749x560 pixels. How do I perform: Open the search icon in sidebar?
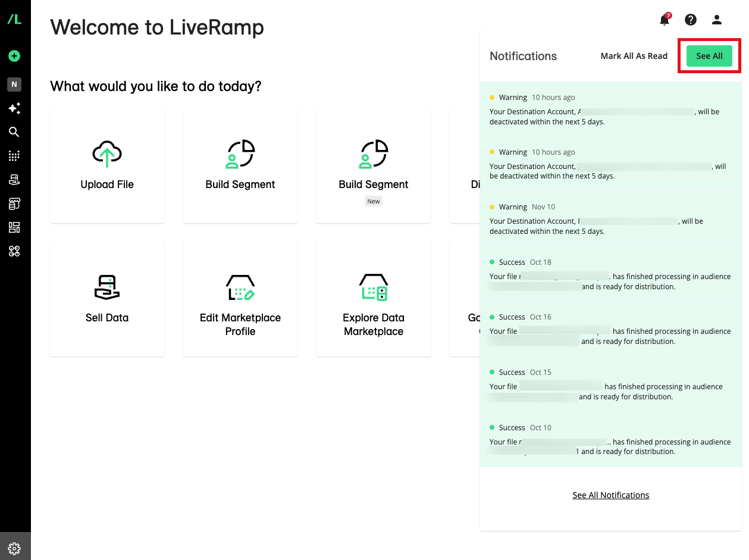point(14,132)
